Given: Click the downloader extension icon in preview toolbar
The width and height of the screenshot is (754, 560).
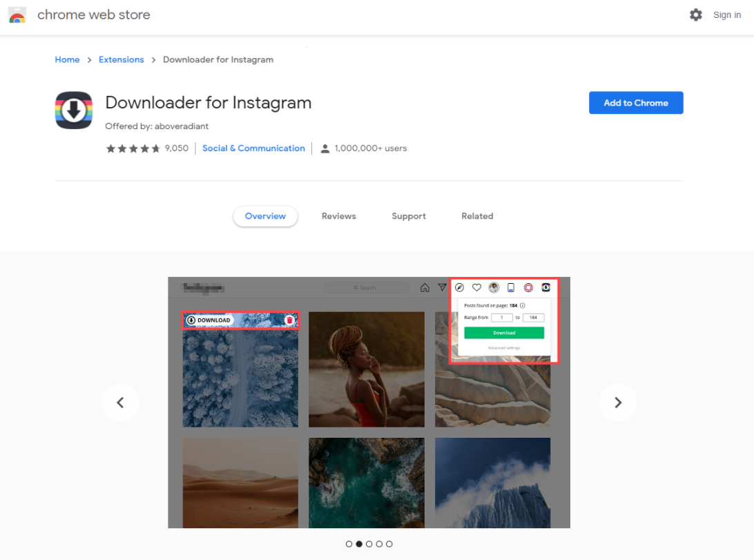Looking at the screenshot, I should pyautogui.click(x=545, y=287).
